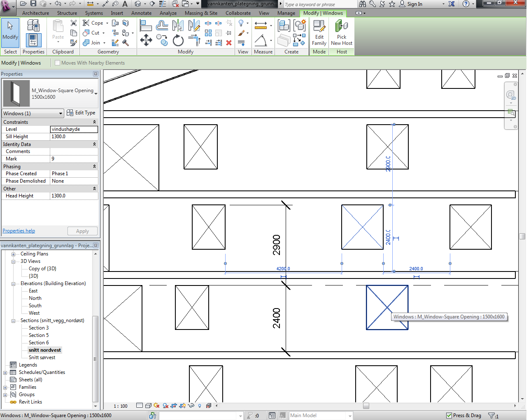Viewport: 531px width, 420px height.
Task: Collapse the Elevations (Building Elevation) node
Action: point(13,284)
